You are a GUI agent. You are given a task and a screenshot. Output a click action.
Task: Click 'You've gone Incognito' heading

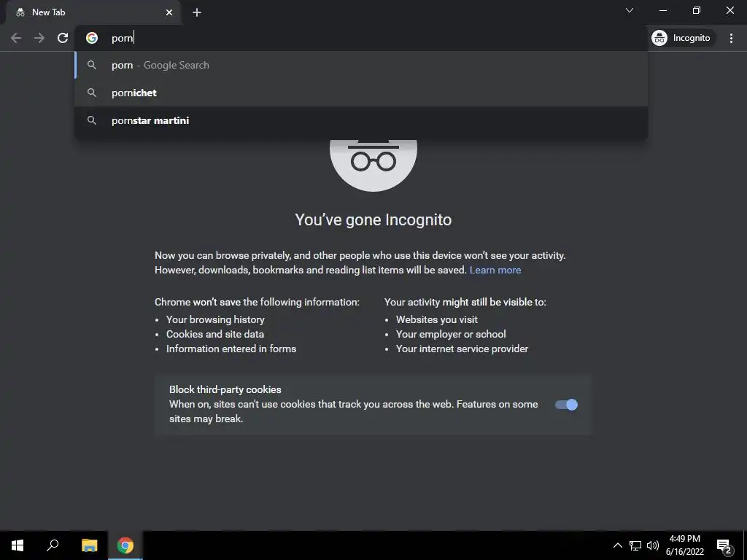pyautogui.click(x=373, y=220)
